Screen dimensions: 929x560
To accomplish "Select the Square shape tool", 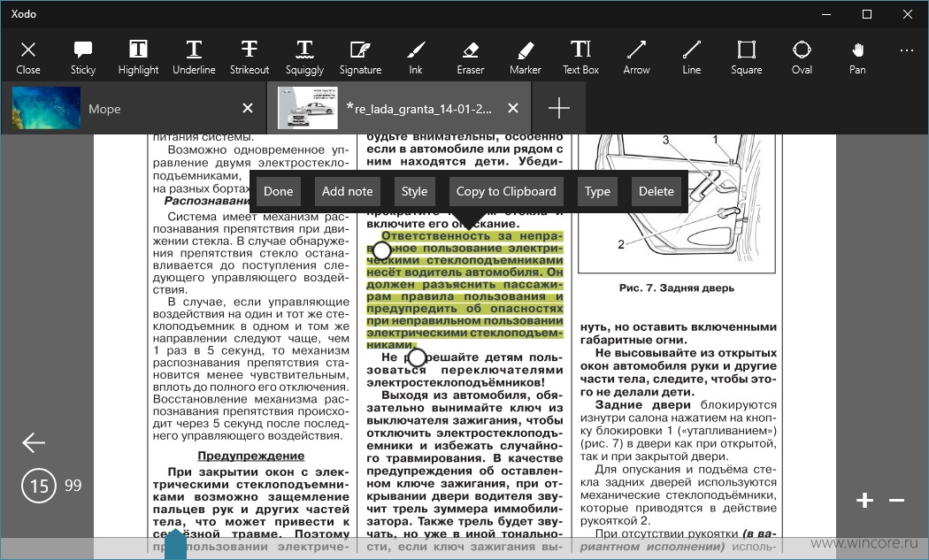I will tap(747, 58).
